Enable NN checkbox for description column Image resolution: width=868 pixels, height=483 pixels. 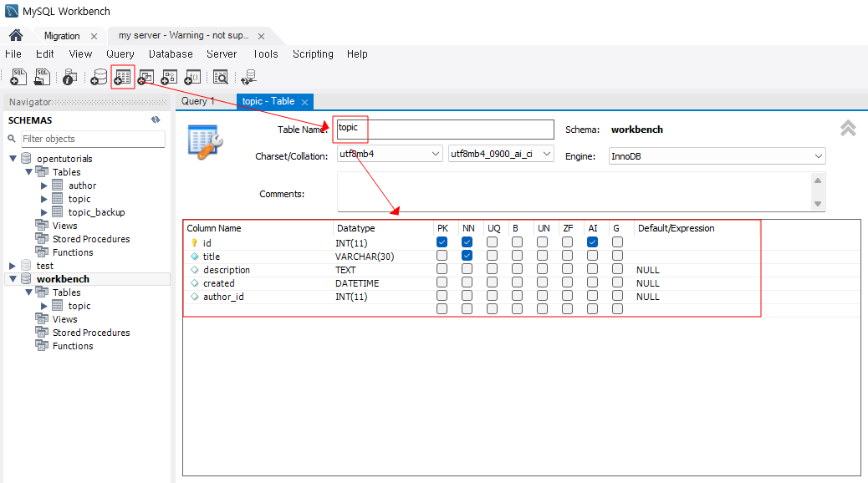click(467, 268)
